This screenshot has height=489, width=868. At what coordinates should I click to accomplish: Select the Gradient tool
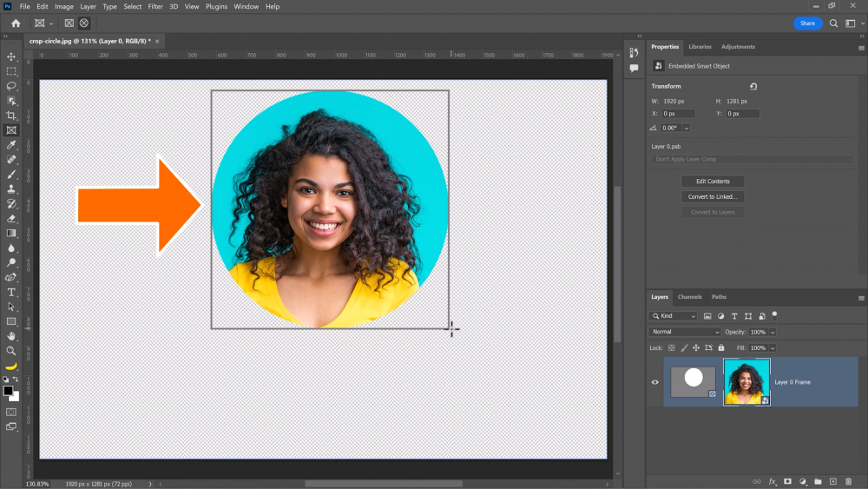click(11, 233)
